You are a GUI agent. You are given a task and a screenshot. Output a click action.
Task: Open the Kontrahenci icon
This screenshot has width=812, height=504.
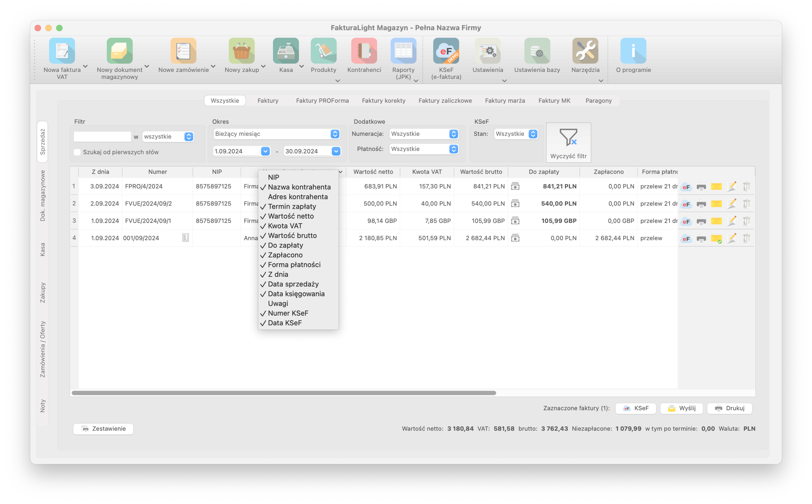point(364,51)
